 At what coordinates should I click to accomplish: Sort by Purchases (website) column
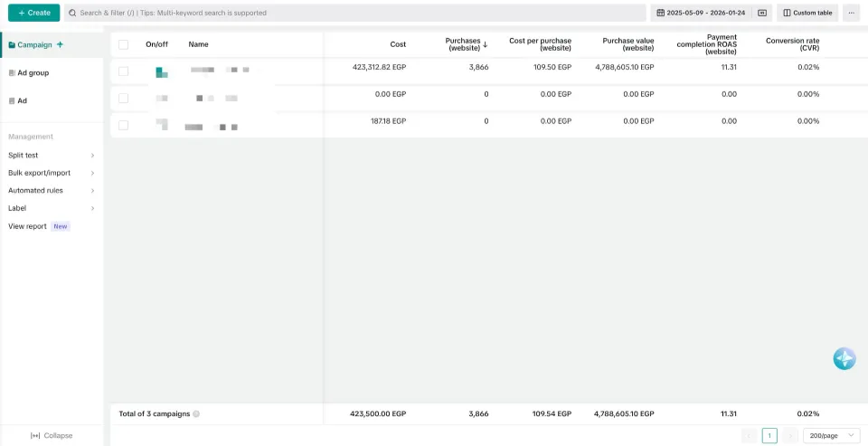tap(467, 44)
